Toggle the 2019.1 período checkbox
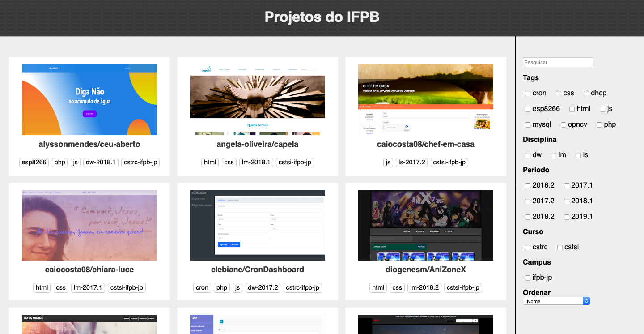Viewport: 644px width, 334px height. point(566,217)
